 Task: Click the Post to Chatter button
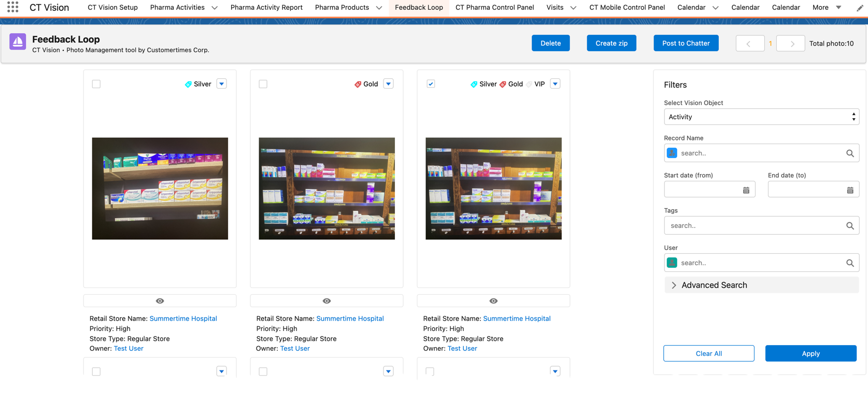click(686, 44)
